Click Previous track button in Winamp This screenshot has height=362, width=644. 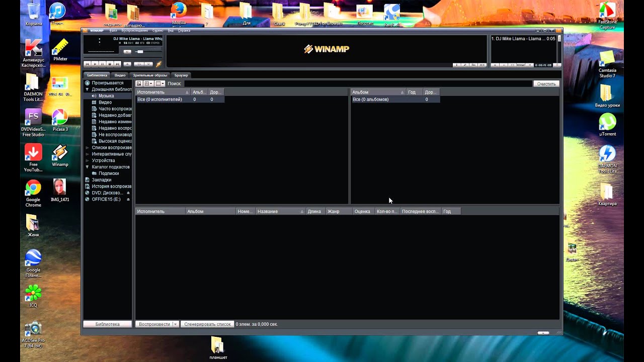coord(87,64)
